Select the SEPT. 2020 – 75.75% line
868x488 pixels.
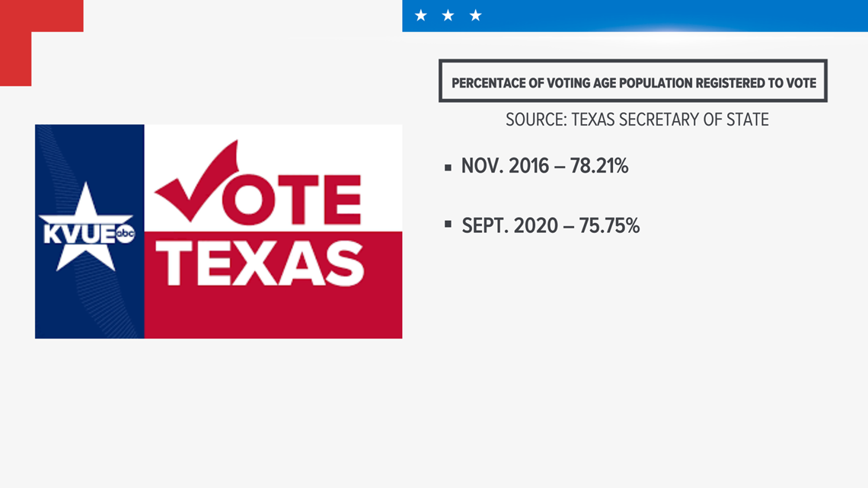pyautogui.click(x=550, y=226)
